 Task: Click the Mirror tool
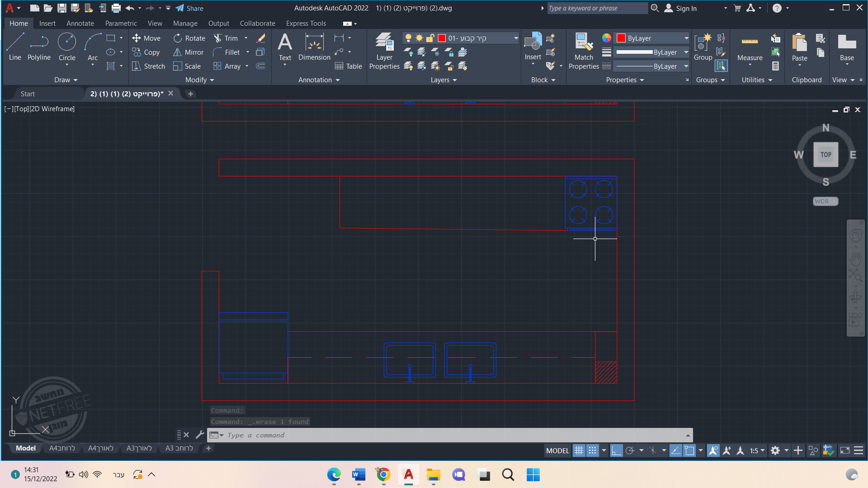click(189, 52)
